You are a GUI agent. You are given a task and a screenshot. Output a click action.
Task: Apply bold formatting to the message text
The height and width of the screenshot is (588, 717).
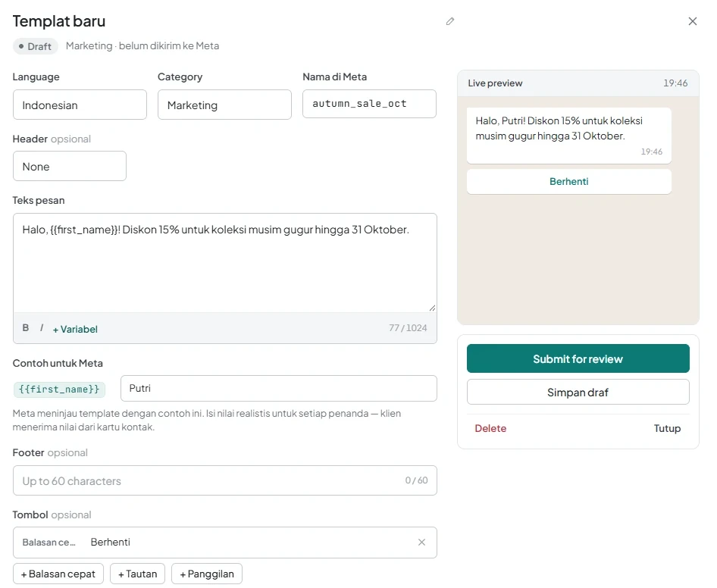tap(26, 328)
